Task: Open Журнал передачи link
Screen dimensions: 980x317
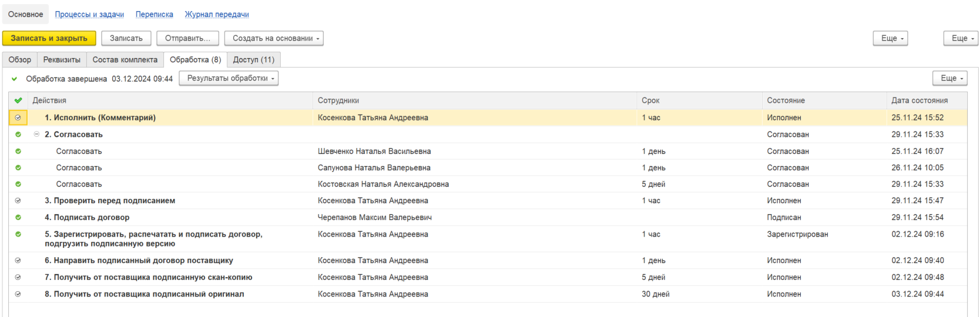Action: click(x=217, y=14)
